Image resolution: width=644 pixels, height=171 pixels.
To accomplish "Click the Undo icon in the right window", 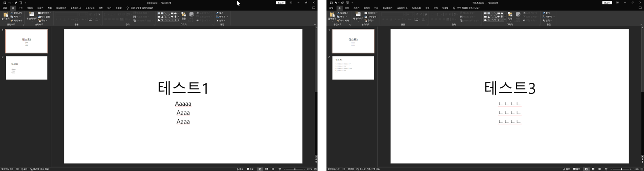I will point(336,3).
